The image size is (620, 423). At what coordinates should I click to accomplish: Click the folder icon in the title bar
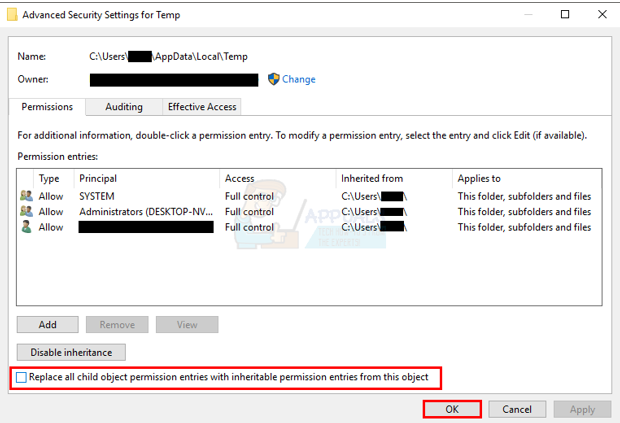(x=12, y=15)
